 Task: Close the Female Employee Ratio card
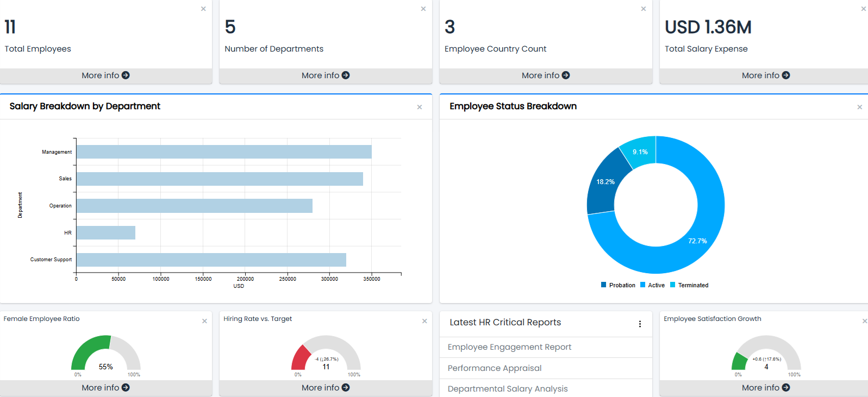click(x=205, y=321)
